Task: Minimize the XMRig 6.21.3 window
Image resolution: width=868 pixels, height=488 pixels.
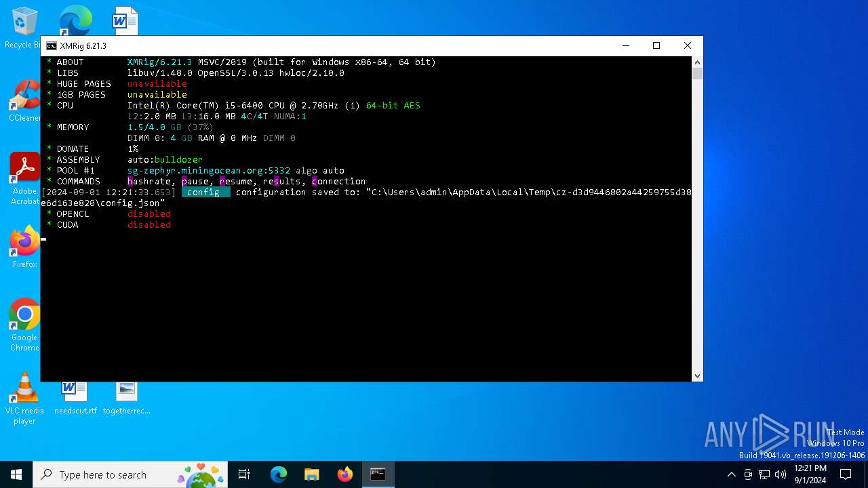Action: [625, 46]
